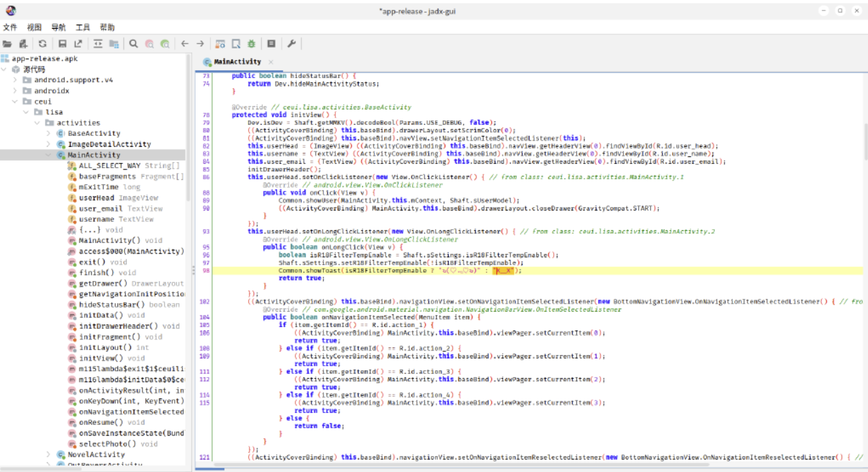Expand the android.support.v4 package
Viewport: 868px width, 472px height.
pyautogui.click(x=15, y=80)
